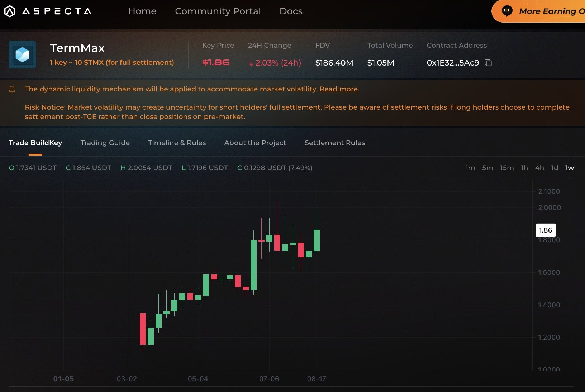Click the More Earning chat face icon
585x392 pixels.
tap(507, 11)
